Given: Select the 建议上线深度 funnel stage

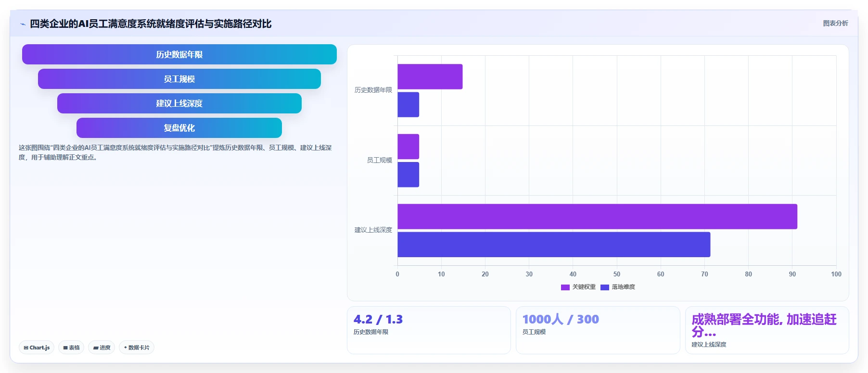Looking at the screenshot, I should 179,103.
